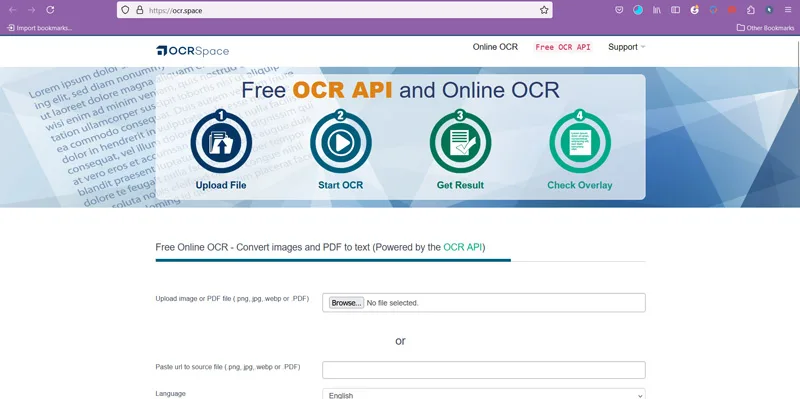Click the padlock site info icon
The image size is (800, 399).
pos(140,10)
